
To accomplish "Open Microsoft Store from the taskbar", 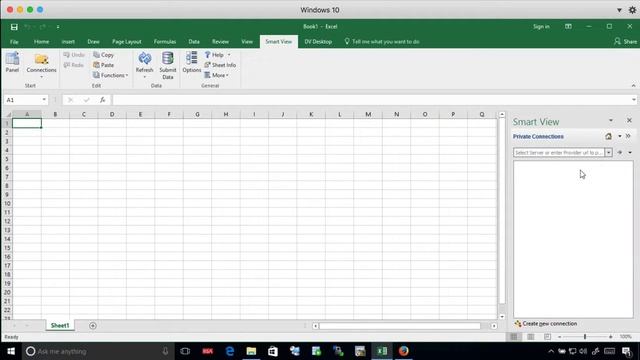I will coord(273,351).
